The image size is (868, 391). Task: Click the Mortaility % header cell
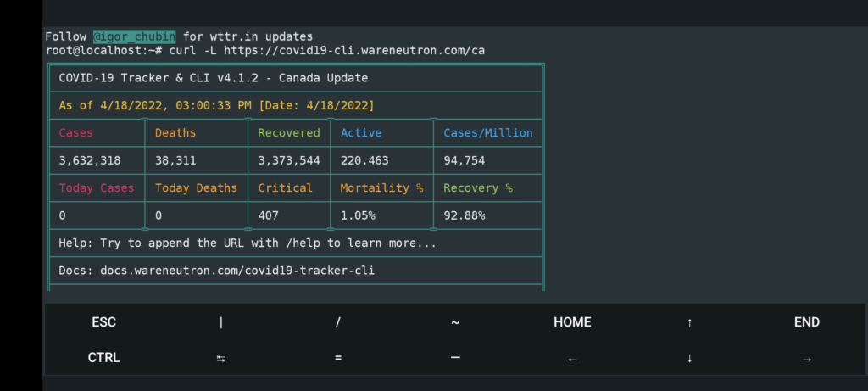tap(381, 188)
